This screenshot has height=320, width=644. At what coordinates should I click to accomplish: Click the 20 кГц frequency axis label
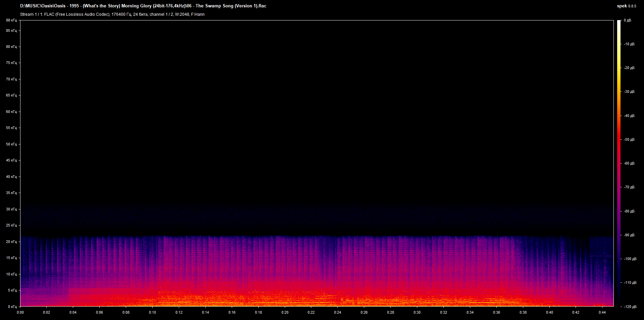tap(11, 242)
